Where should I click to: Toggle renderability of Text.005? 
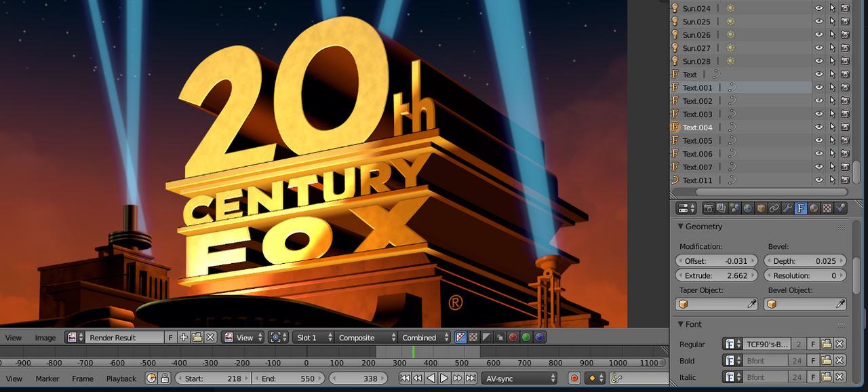[845, 140]
